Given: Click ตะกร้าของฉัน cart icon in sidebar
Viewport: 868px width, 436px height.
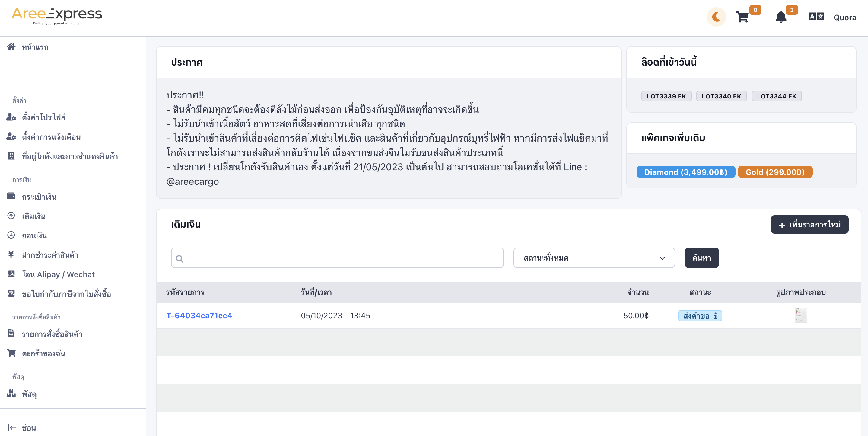Looking at the screenshot, I should click(x=11, y=353).
